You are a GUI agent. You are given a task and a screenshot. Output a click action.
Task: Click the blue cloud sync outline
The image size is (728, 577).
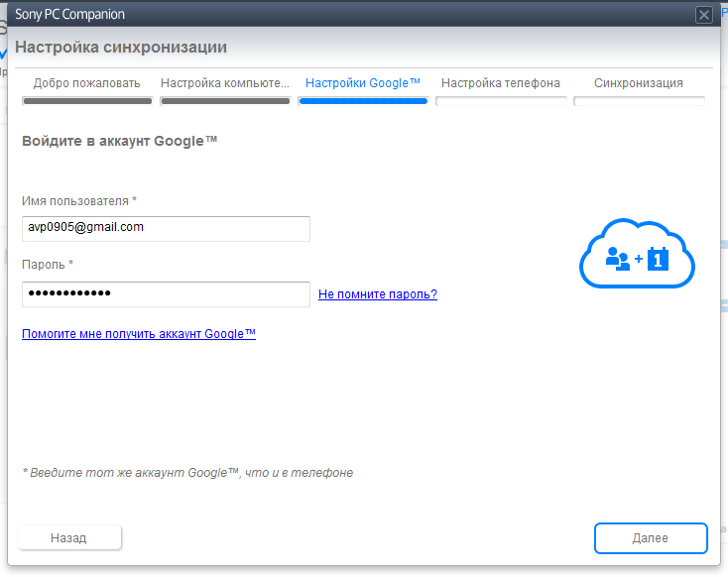637,226
